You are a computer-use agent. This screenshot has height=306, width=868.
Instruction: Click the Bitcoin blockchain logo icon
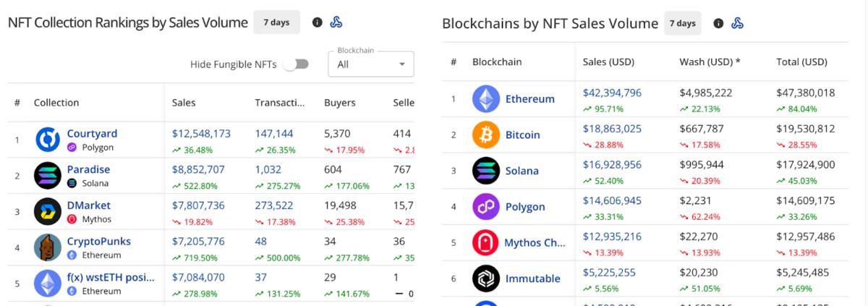pyautogui.click(x=486, y=135)
